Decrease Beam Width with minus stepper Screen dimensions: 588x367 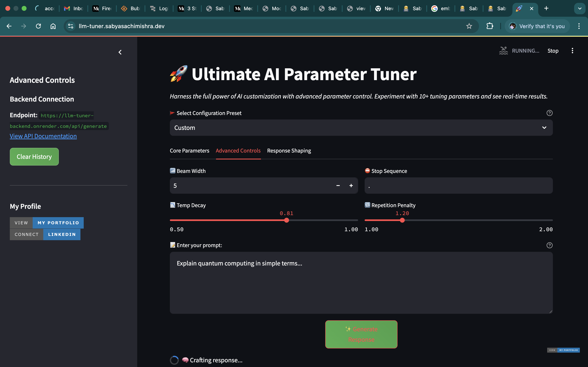[338, 186]
